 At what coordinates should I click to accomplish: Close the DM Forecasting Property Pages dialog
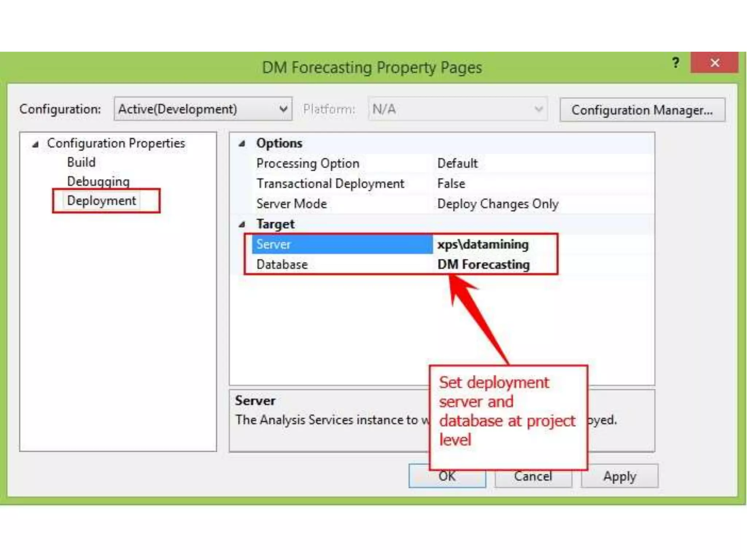[x=714, y=63]
